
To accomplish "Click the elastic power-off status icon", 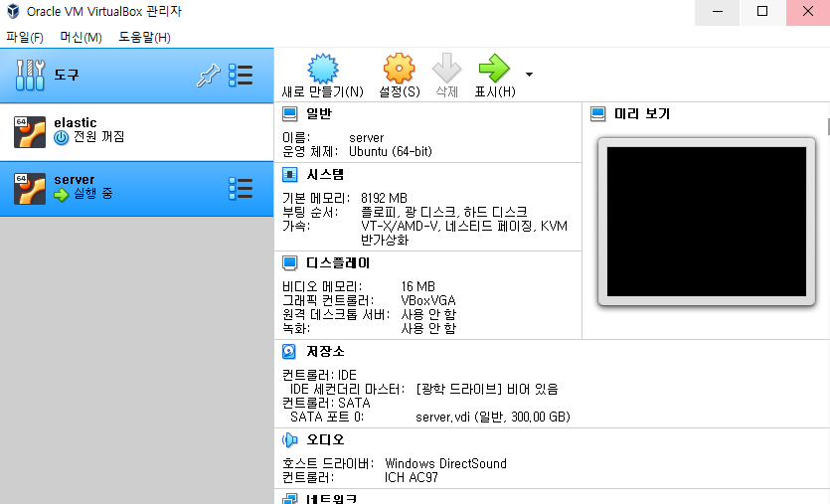I will point(62,137).
